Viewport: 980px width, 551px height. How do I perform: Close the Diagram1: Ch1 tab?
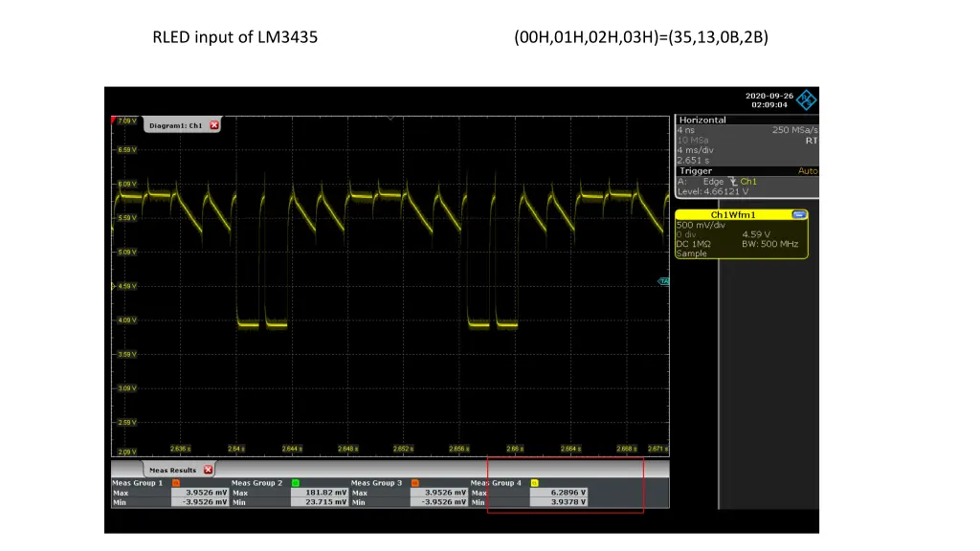tap(214, 125)
